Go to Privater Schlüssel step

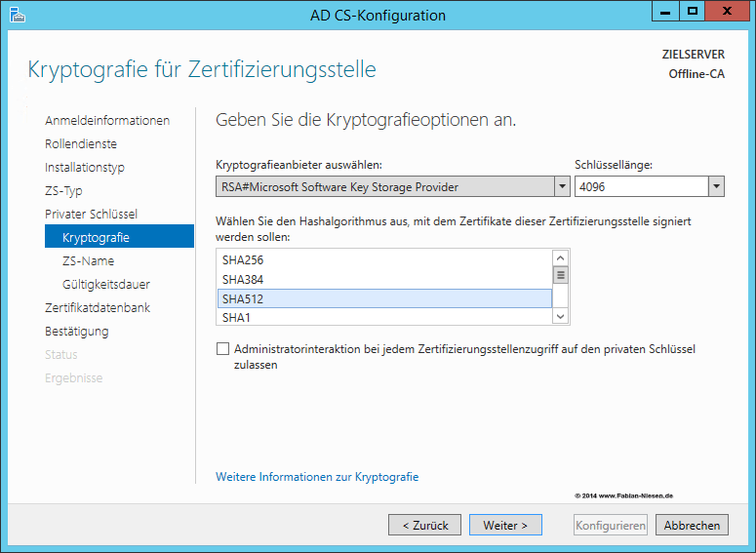[91, 214]
